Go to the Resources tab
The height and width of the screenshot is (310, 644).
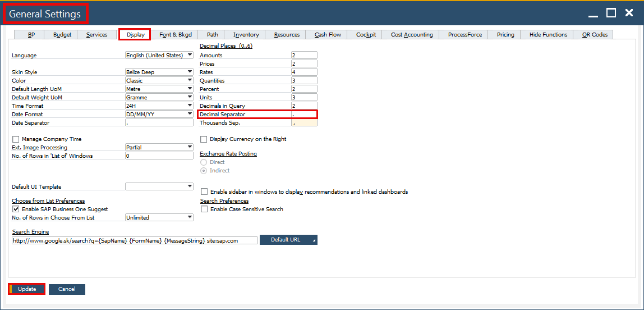(x=287, y=34)
